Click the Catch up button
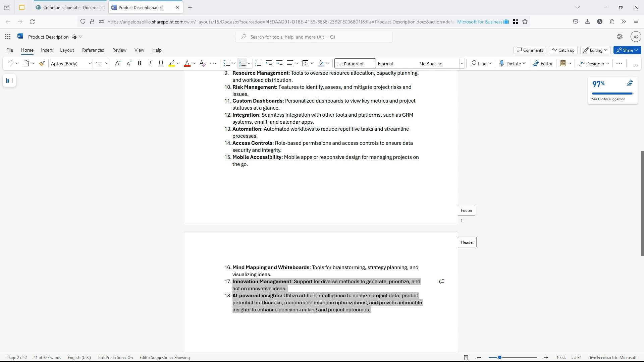The width and height of the screenshot is (644, 362). click(563, 50)
